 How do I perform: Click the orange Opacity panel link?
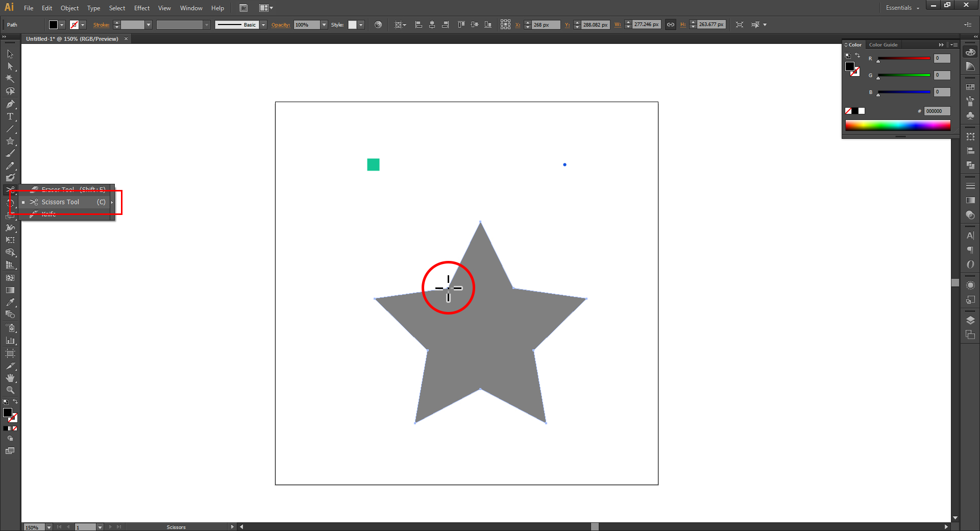pos(281,25)
